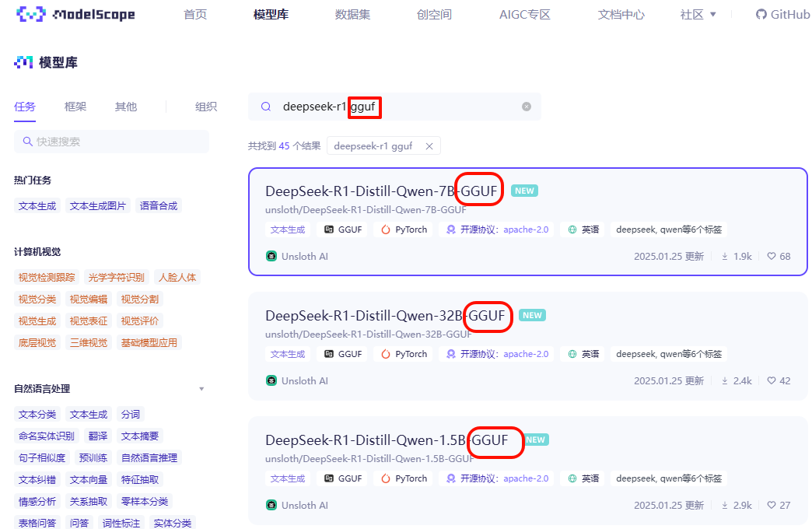Switch to the 组织 tab
This screenshot has width=812, height=529.
[x=205, y=107]
